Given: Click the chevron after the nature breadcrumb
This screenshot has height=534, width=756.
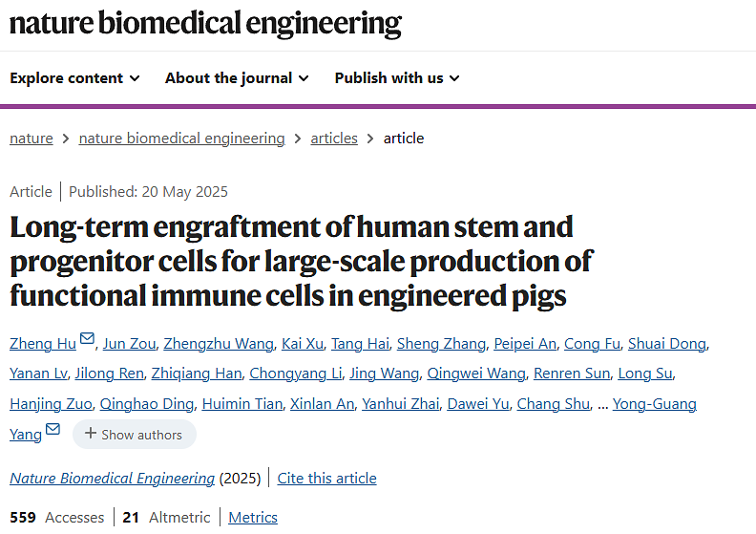Looking at the screenshot, I should coord(66,139).
